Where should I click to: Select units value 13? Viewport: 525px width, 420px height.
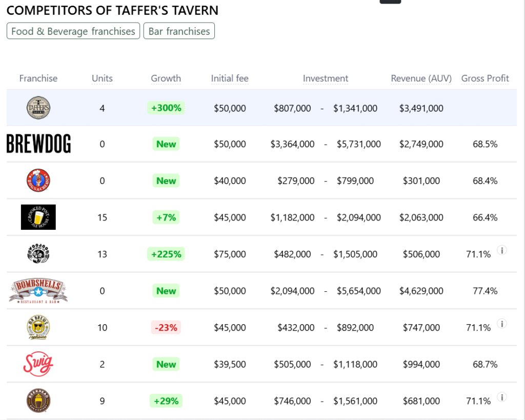(102, 254)
